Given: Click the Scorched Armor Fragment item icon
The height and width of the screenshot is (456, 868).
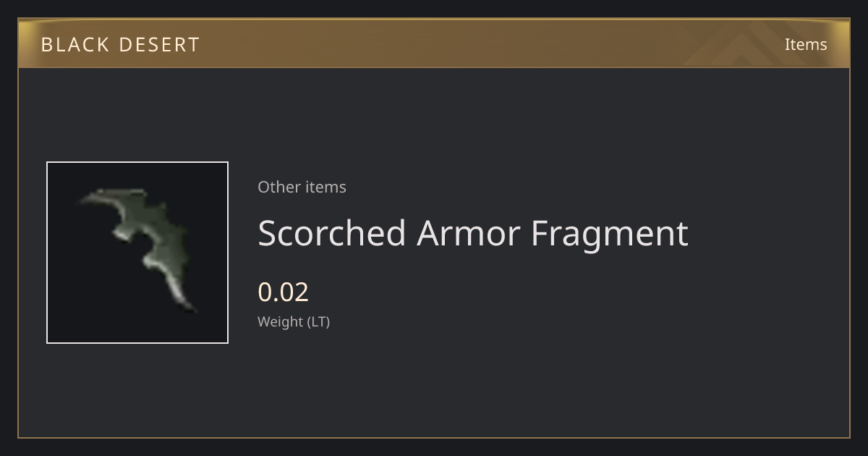Looking at the screenshot, I should click(137, 253).
